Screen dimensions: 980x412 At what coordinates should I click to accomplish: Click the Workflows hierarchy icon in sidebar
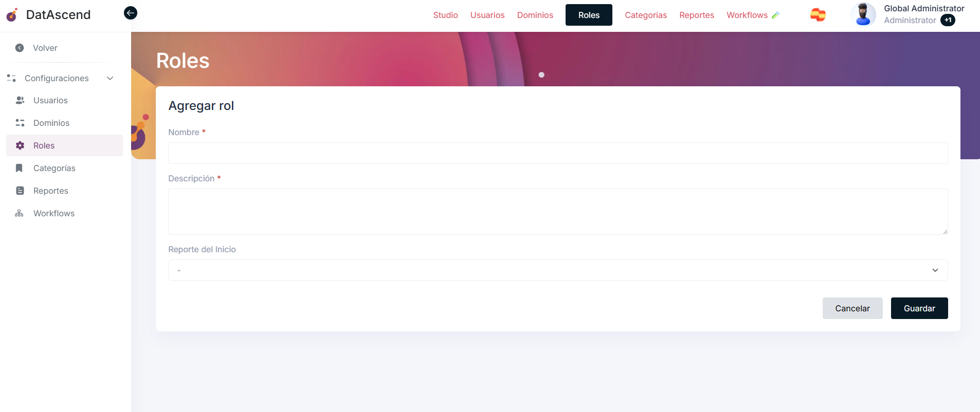point(20,213)
